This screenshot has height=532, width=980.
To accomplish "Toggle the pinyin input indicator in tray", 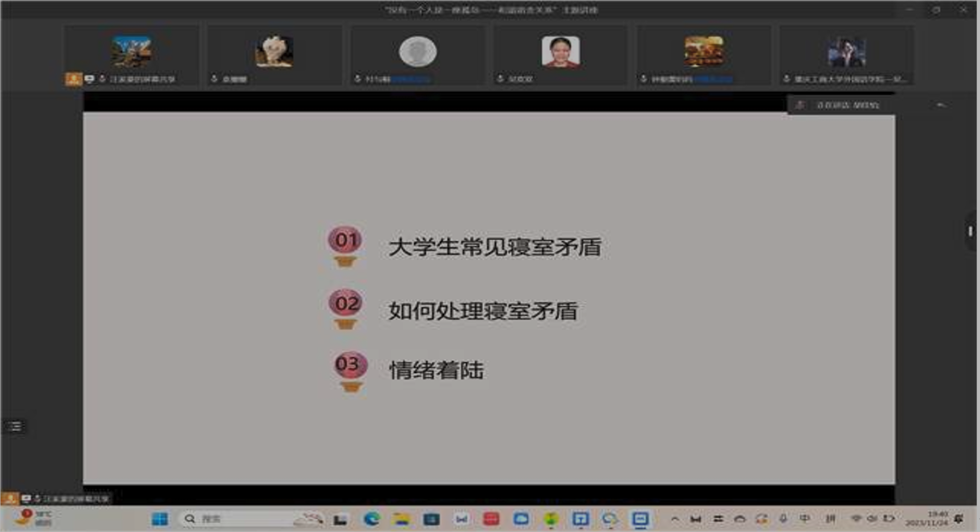I will click(830, 518).
